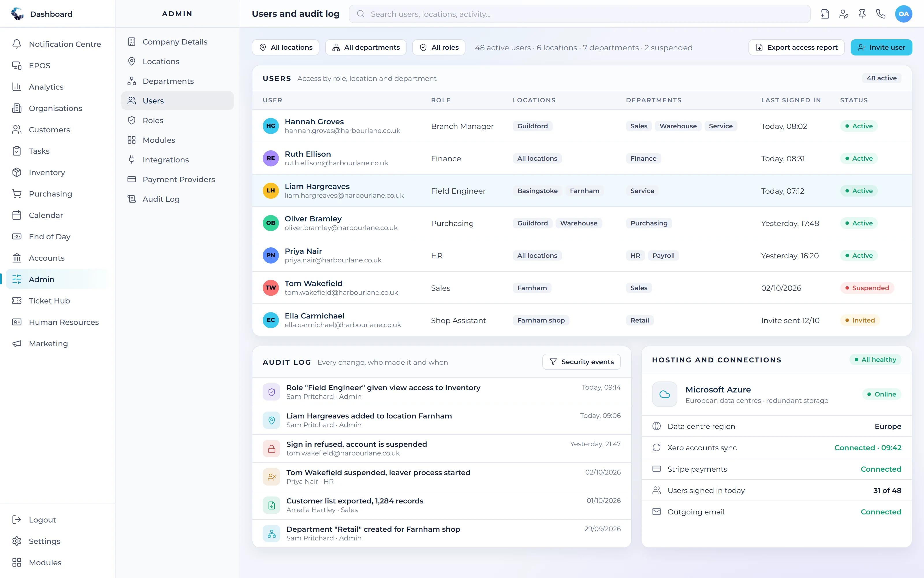The height and width of the screenshot is (578, 924).
Task: Open the All departments filter
Action: point(366,47)
